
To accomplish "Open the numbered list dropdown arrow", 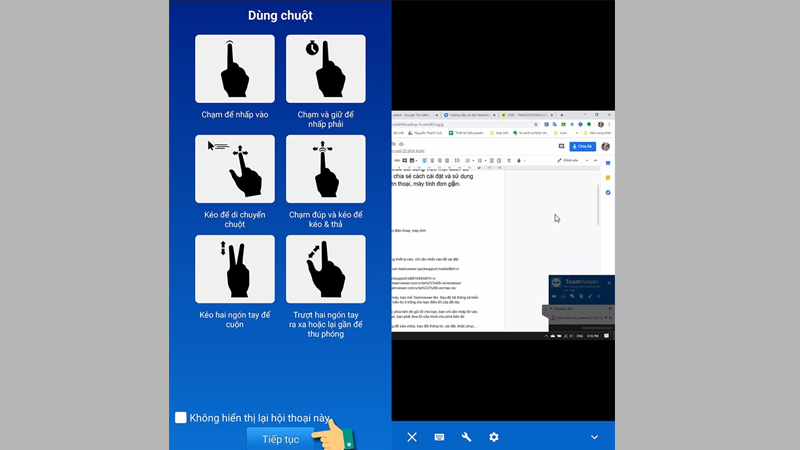I will click(x=473, y=161).
